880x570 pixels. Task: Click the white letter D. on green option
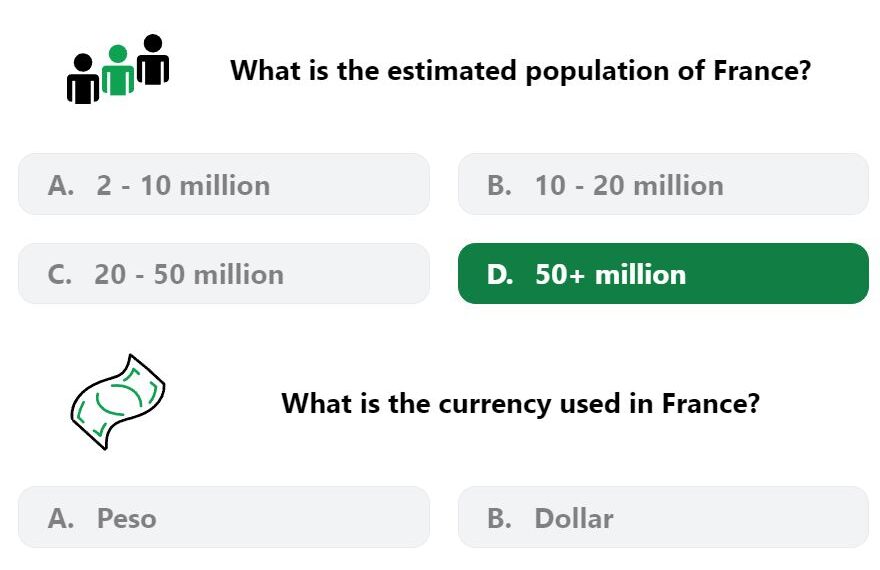[501, 274]
